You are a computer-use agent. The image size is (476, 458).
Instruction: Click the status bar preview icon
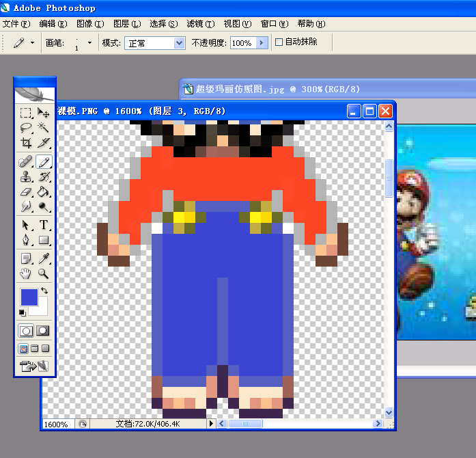click(x=82, y=424)
